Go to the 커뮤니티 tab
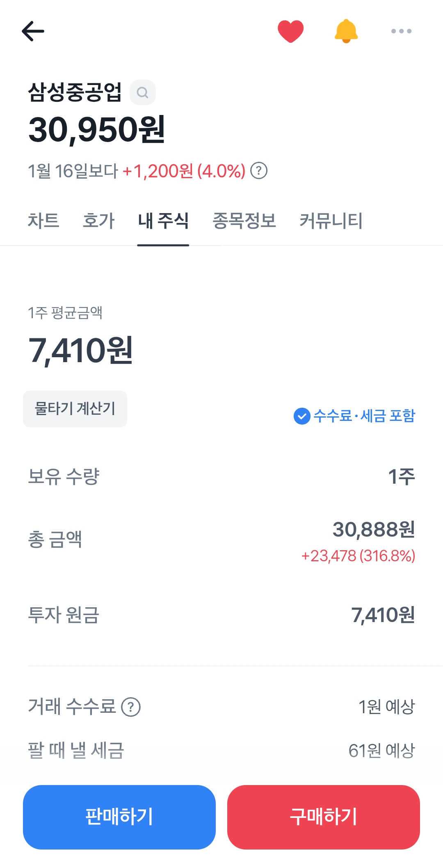The width and height of the screenshot is (443, 868). pyautogui.click(x=331, y=220)
